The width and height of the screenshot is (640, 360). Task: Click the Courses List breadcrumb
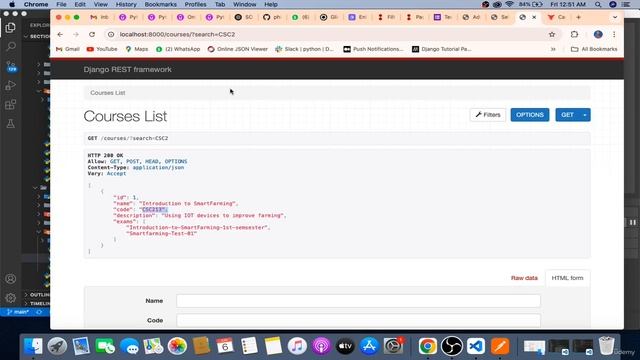[x=108, y=93]
